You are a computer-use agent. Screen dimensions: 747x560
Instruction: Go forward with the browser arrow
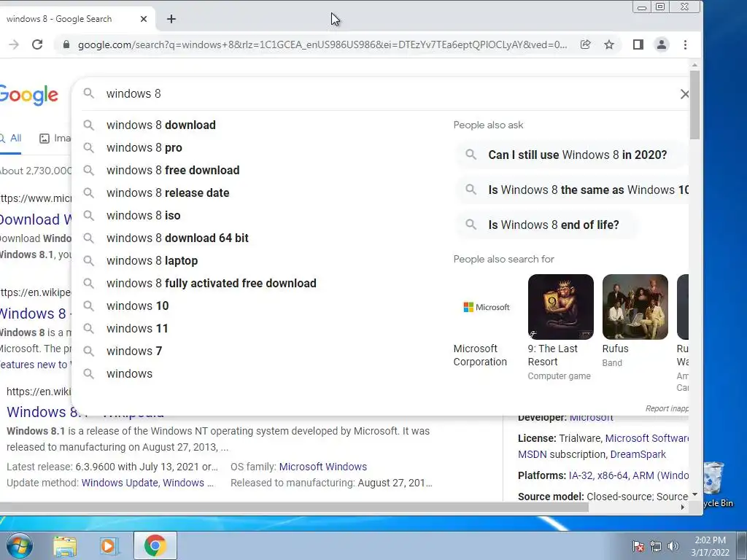[14, 44]
